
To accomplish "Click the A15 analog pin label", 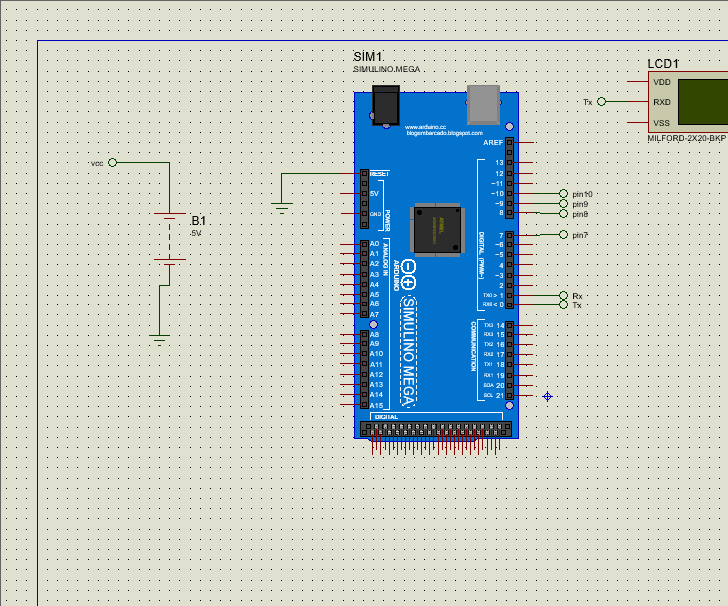I will [376, 405].
